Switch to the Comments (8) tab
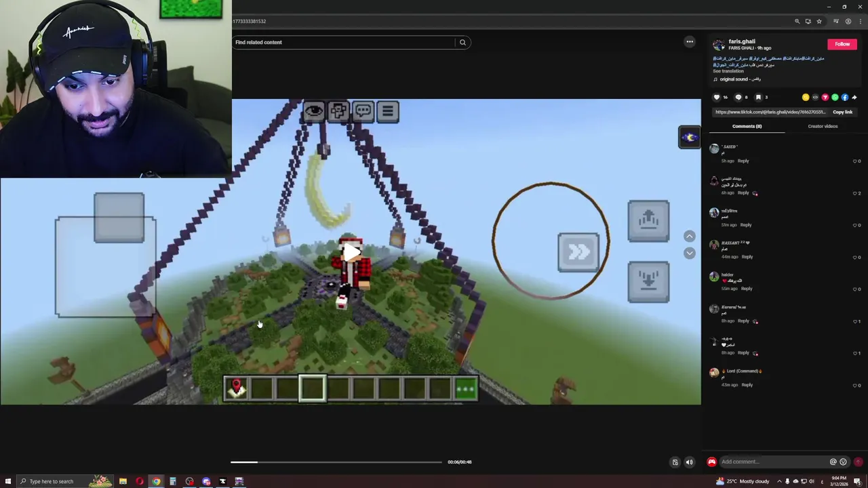The image size is (868, 488). pos(747,126)
